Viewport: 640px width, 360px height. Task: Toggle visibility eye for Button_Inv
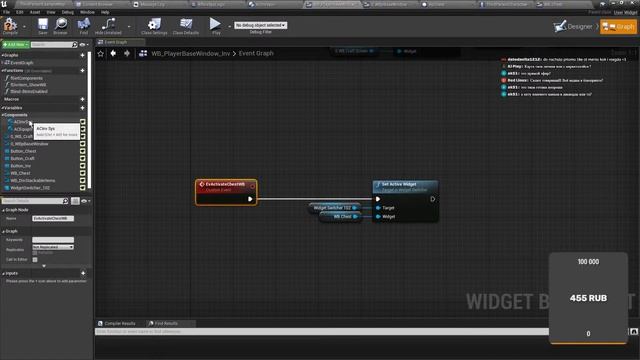[82, 166]
